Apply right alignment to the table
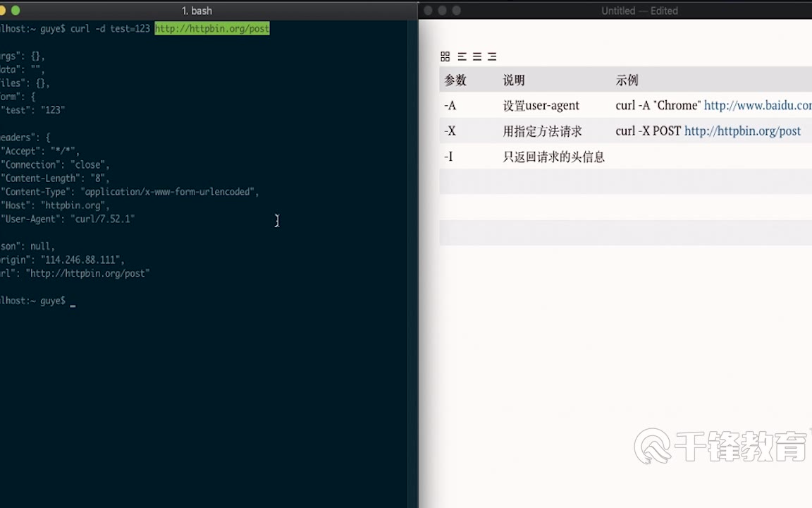Image resolution: width=812 pixels, height=508 pixels. [x=492, y=56]
